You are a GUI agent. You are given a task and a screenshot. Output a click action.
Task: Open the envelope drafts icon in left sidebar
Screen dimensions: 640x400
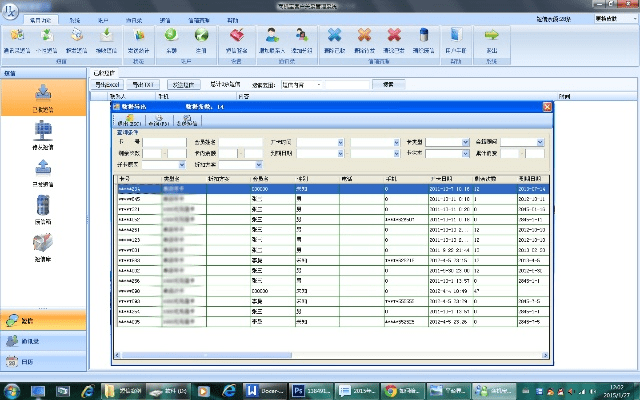click(44, 243)
